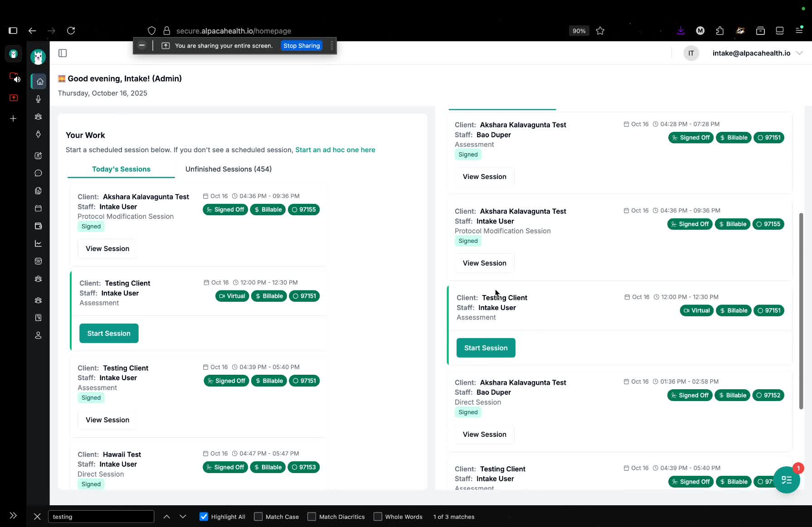The width and height of the screenshot is (812, 527).
Task: Click the right panel vertical scrollbar
Action: coord(801,311)
